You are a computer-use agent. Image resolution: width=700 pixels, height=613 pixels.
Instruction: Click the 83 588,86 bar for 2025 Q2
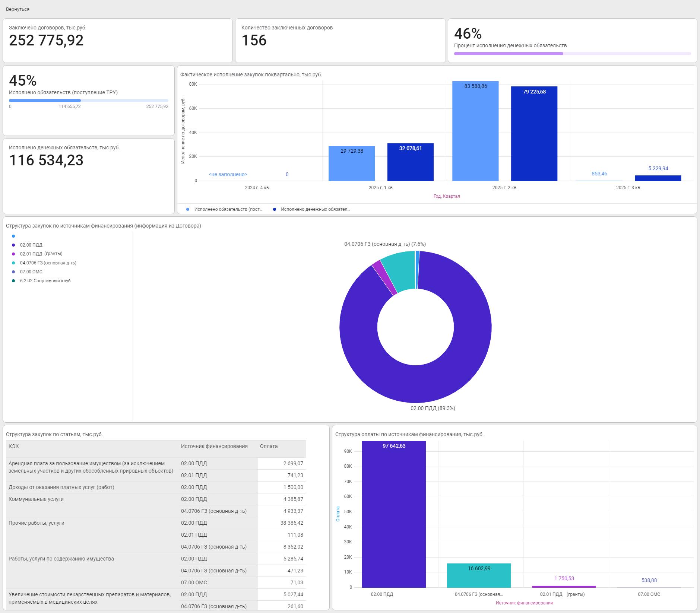click(475, 131)
